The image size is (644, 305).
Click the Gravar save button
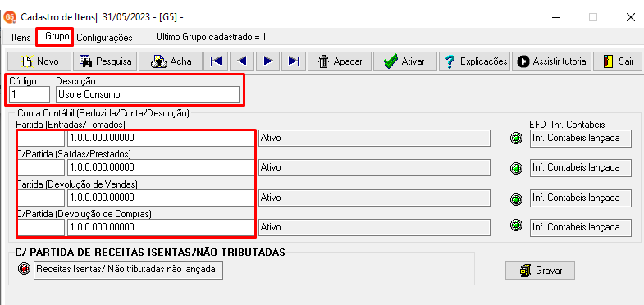540,270
